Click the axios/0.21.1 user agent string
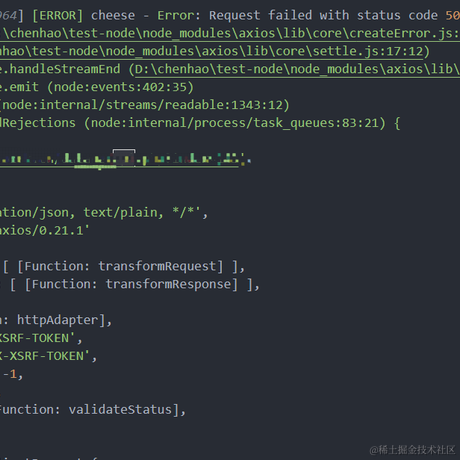Screen dimensions: 460x460 tap(45, 231)
